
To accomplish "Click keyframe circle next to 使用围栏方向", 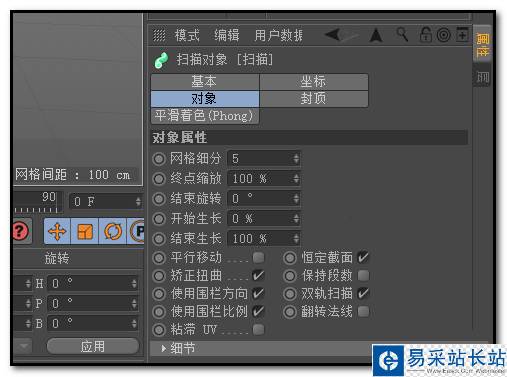I will [159, 294].
